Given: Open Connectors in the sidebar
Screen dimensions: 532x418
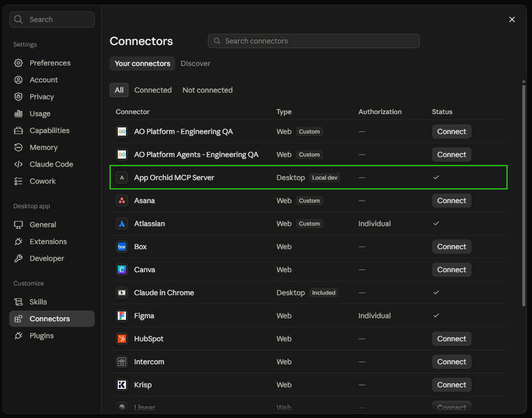Looking at the screenshot, I should point(52,319).
